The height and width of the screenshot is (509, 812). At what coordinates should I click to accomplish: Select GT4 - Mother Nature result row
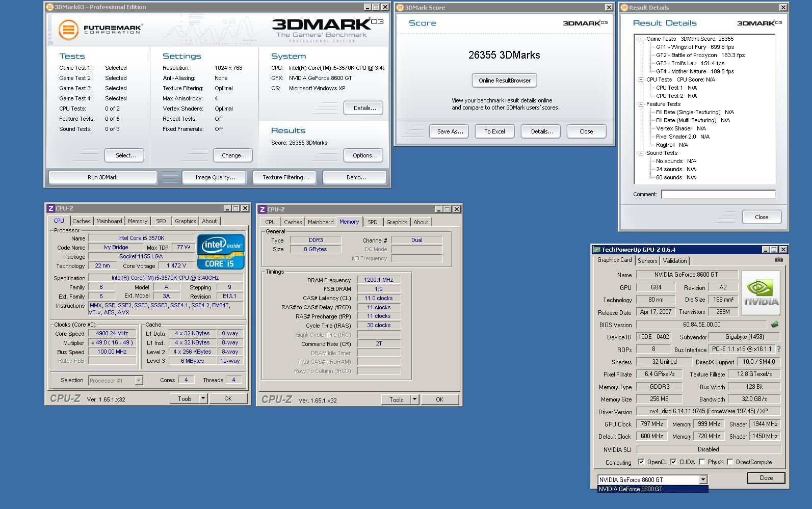(695, 71)
